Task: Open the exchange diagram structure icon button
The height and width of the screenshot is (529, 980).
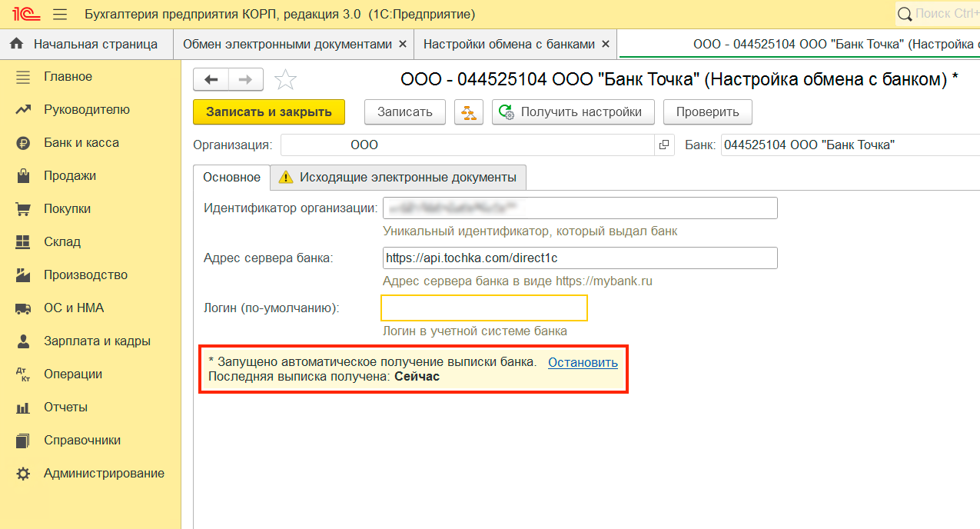Action: click(467, 112)
